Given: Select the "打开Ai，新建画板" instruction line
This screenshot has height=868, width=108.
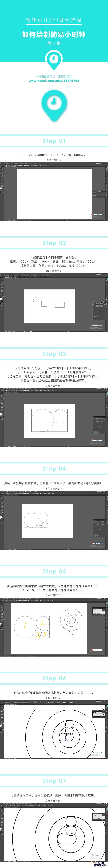Looking at the screenshot, I should [x=54, y=155].
